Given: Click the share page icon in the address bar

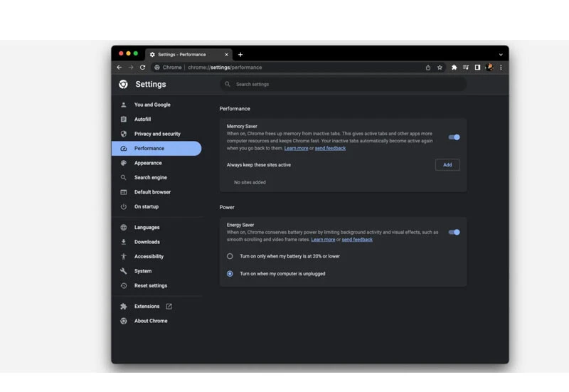Looking at the screenshot, I should (x=428, y=68).
